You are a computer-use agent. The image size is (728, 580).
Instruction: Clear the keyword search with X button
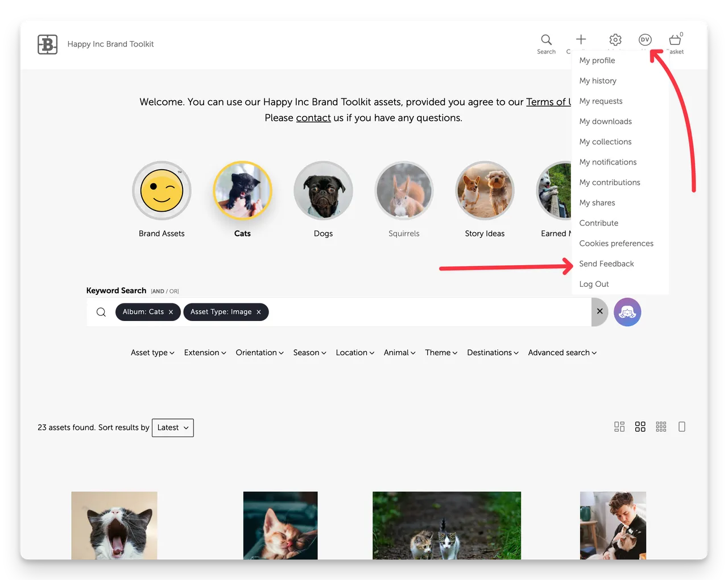tap(599, 312)
